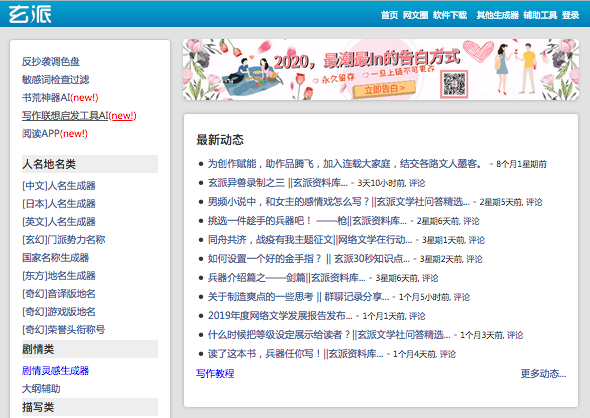The width and height of the screenshot is (590, 418).
Task: Open article 什么时候把等级设定展示给读者
Action: point(329,335)
